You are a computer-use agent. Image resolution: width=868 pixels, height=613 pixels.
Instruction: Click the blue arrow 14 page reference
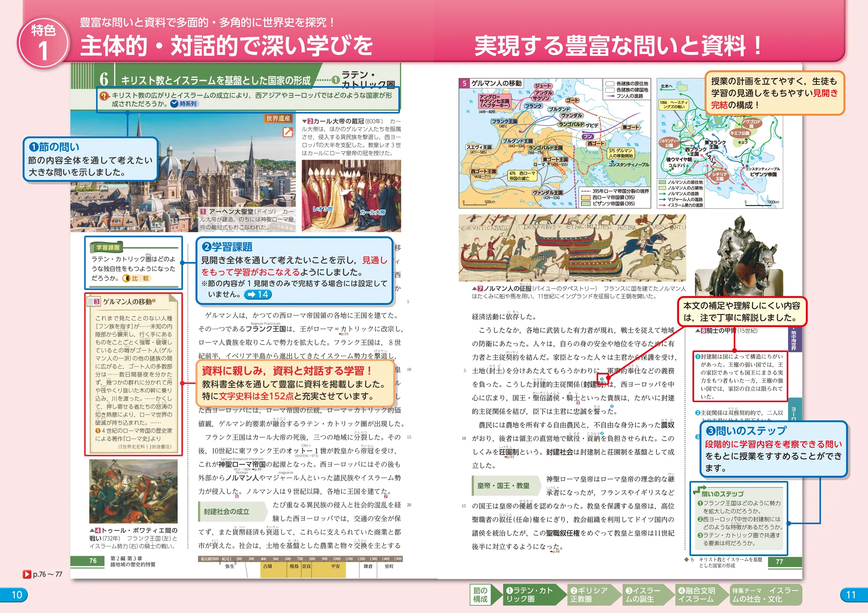tap(258, 294)
